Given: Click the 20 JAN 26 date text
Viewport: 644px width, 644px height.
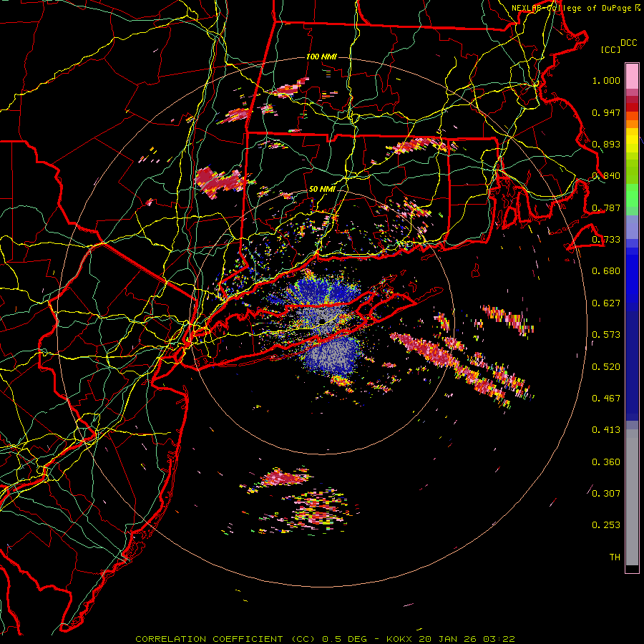Looking at the screenshot, I should pyautogui.click(x=447, y=639).
